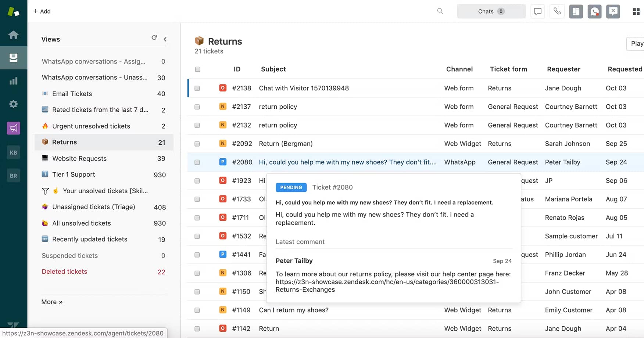Open ticket Chat with Visitor 1570139948
The image size is (644, 338).
(x=304, y=88)
